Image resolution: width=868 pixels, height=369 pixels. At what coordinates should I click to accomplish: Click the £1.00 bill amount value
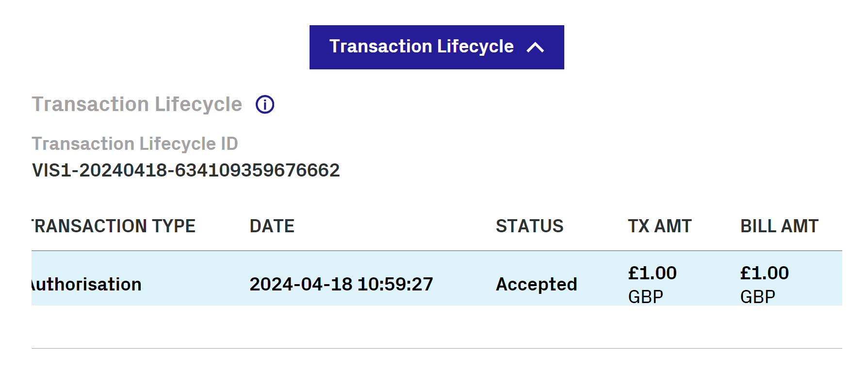(x=764, y=273)
